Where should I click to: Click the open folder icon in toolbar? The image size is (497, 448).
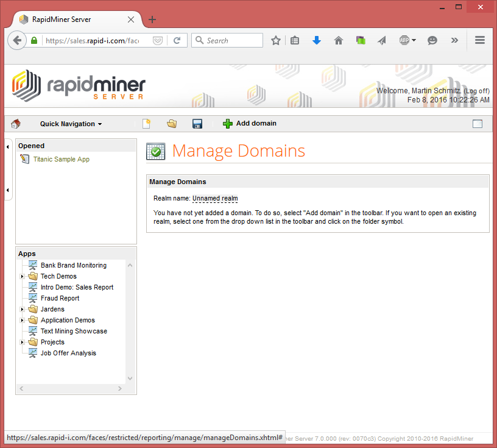point(172,124)
